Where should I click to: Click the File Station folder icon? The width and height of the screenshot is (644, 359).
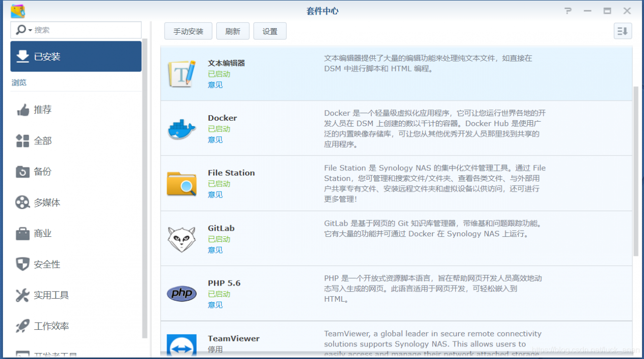point(181,184)
